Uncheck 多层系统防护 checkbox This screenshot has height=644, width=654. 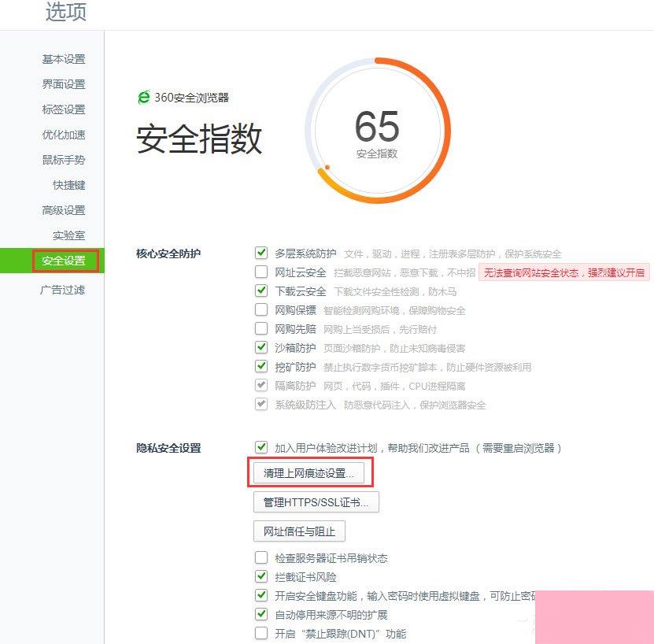click(x=261, y=253)
